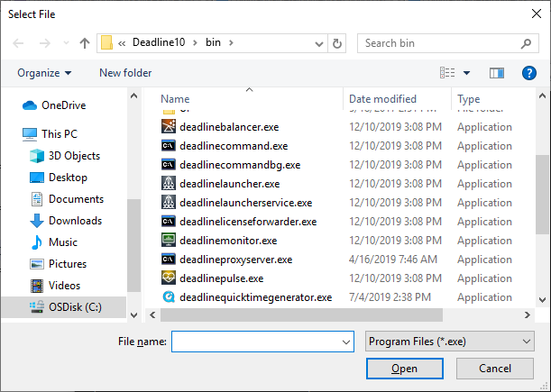Image resolution: width=551 pixels, height=392 pixels.
Task: Change the file list view layout
Action: tap(447, 73)
